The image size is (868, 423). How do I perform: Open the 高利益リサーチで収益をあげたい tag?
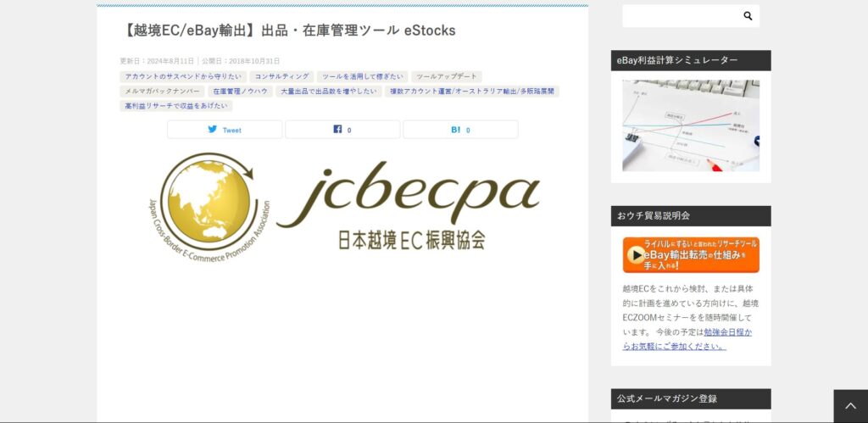[x=176, y=106]
